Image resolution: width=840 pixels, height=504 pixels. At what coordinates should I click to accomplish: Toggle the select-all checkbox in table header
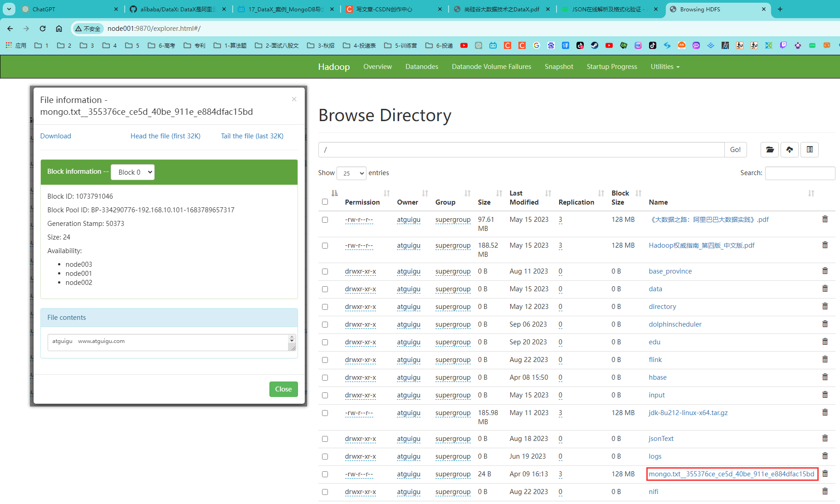pyautogui.click(x=325, y=201)
